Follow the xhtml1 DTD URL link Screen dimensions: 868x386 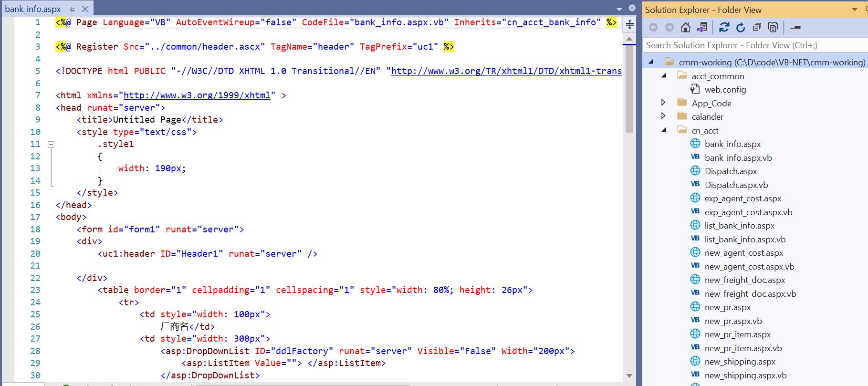click(506, 71)
